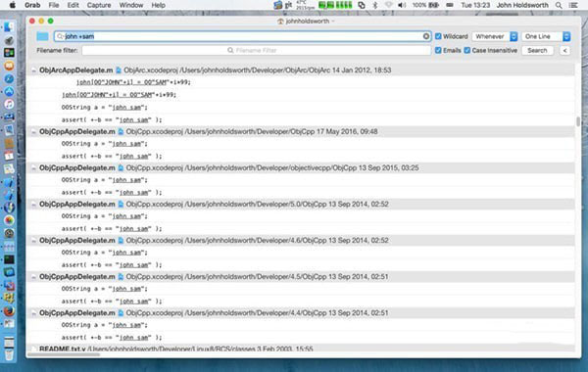The width and height of the screenshot is (588, 372).
Task: Collapse the Developer/4.4/ObjCpp result group
Action: [33, 313]
